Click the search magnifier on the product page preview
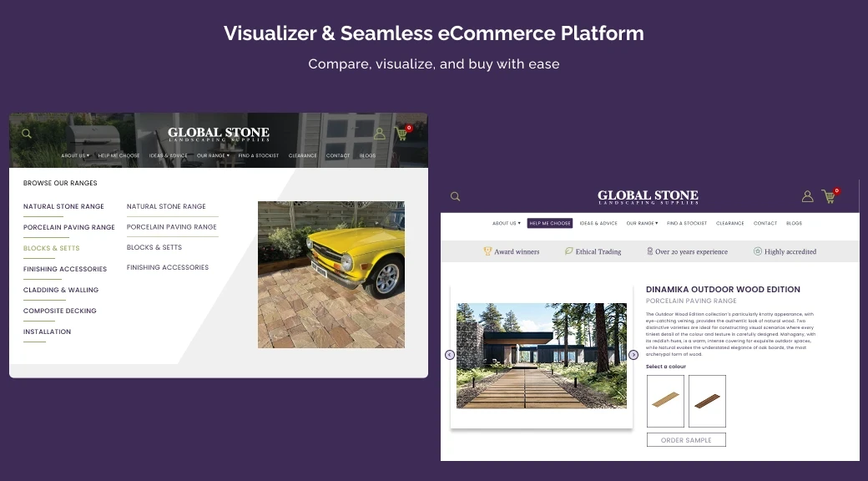 click(x=455, y=197)
